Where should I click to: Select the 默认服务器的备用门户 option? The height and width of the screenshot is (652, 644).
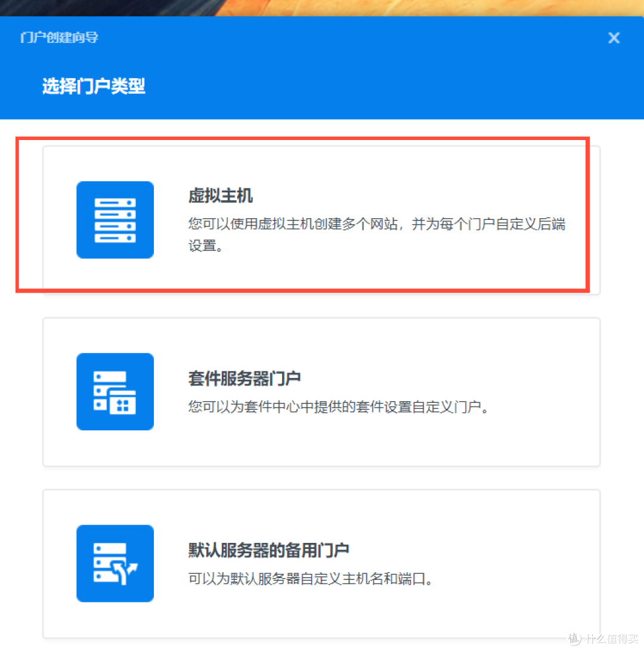tap(322, 563)
